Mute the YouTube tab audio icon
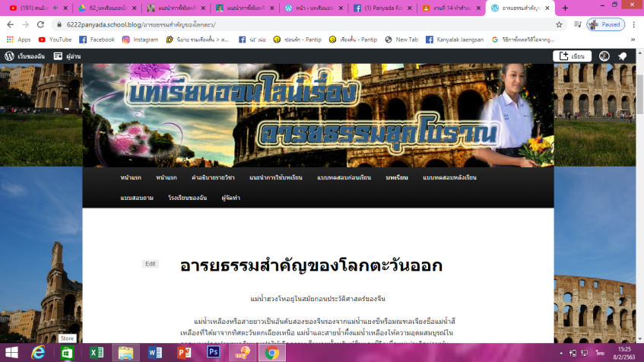This screenshot has height=362, width=644. click(x=56, y=8)
